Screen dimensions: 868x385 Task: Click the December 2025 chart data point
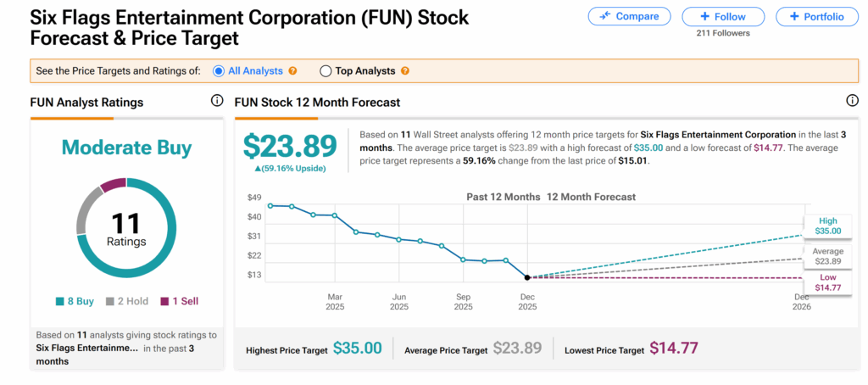coord(527,277)
